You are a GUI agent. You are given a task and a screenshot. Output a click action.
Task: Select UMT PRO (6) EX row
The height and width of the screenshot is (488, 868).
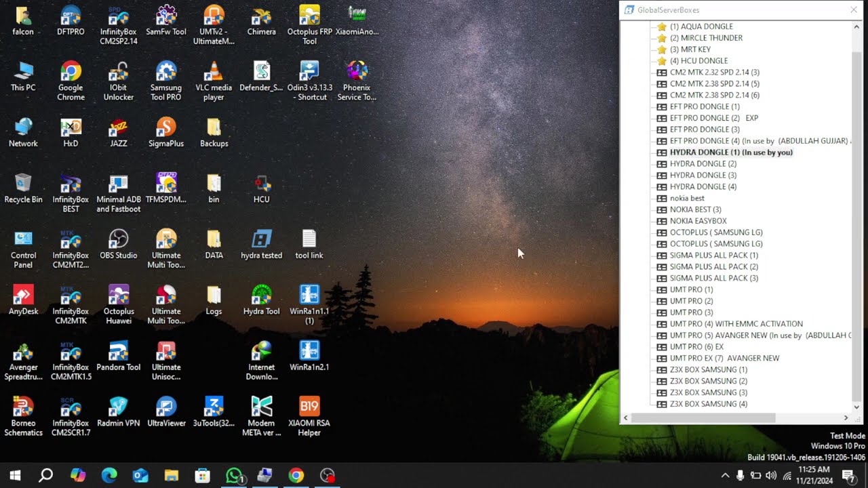tap(696, 347)
